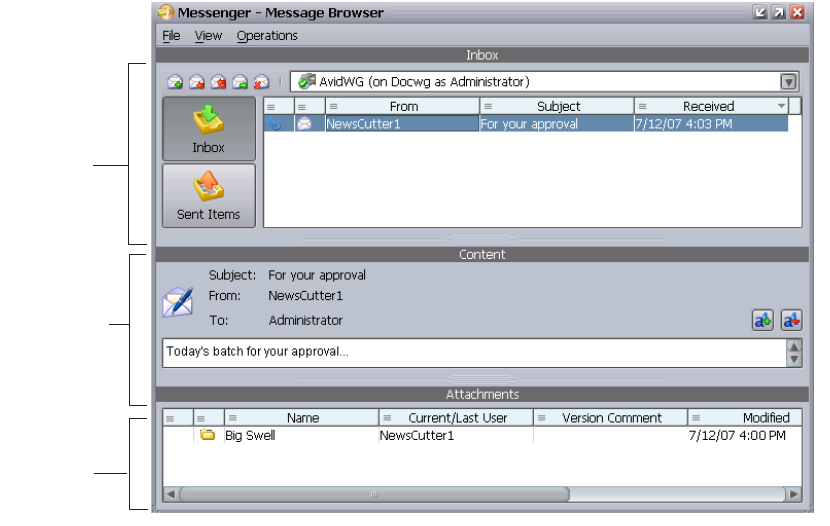The width and height of the screenshot is (830, 526).
Task: Click the attachments horizontal scrollbar thumb
Action: click(x=374, y=494)
